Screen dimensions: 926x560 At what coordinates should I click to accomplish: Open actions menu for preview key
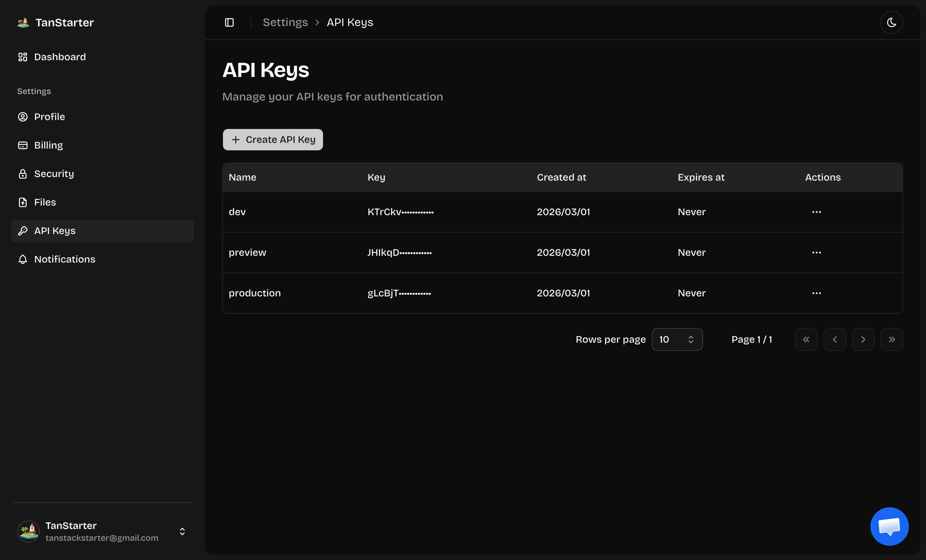coord(816,253)
